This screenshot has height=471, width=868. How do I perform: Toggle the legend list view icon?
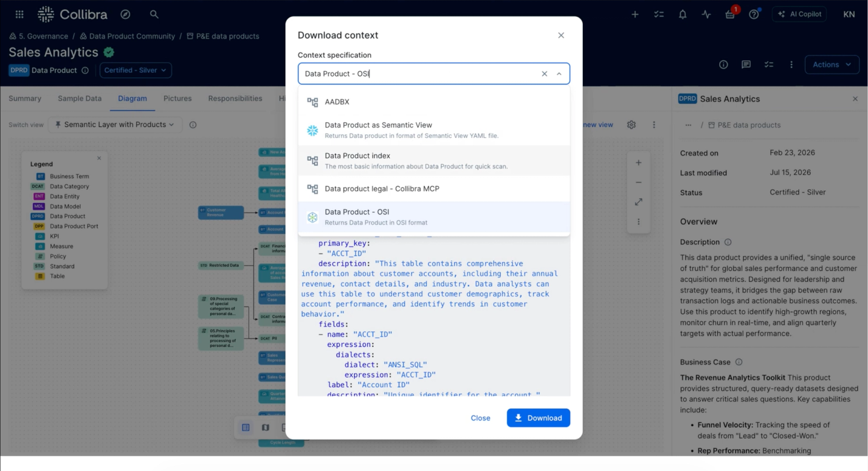[246, 428]
